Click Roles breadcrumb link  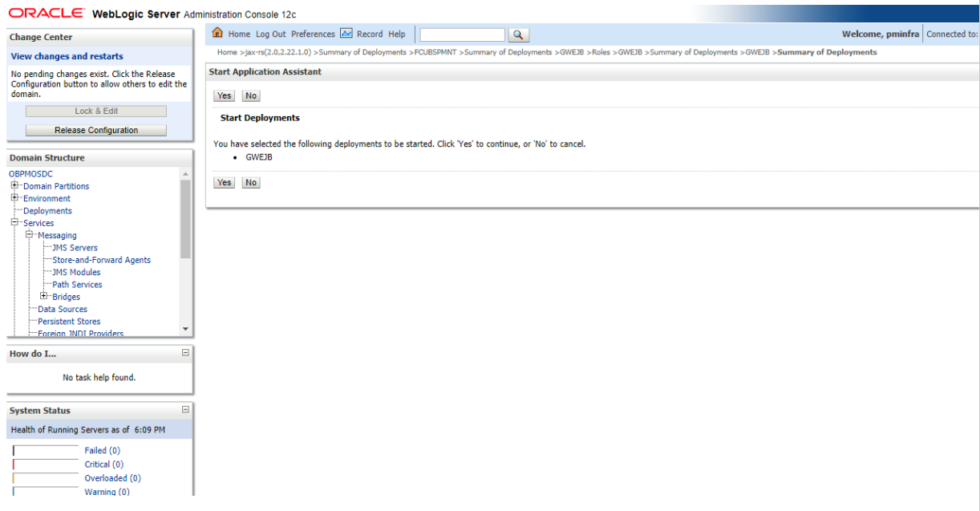601,52
